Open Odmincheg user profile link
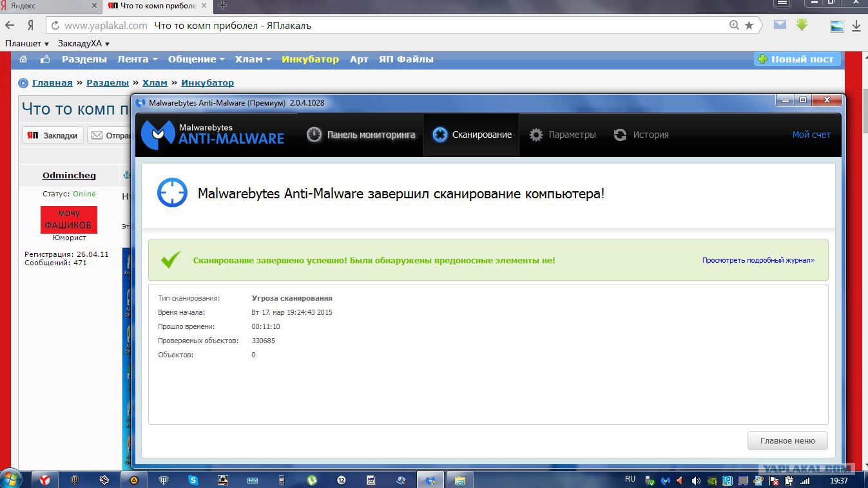 (69, 176)
